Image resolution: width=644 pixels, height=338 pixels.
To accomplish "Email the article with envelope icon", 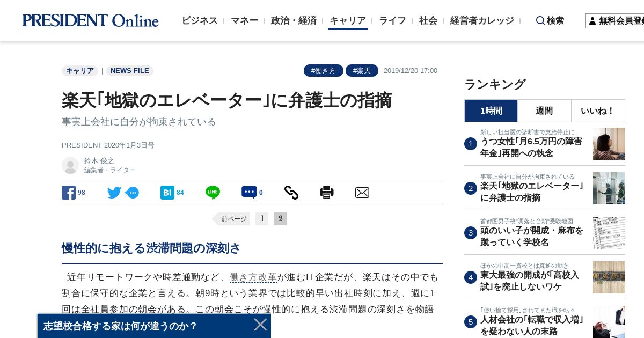I will click(x=362, y=193).
